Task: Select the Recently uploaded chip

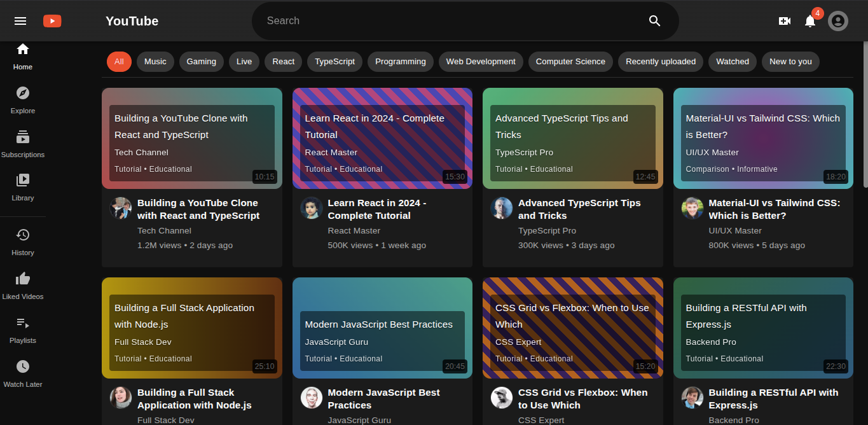Action: (661, 62)
